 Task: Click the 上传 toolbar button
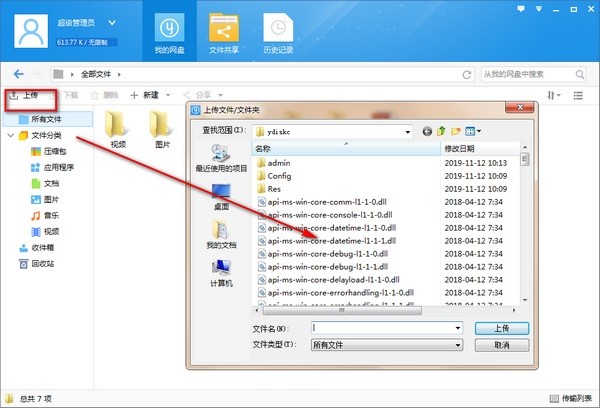pos(27,95)
